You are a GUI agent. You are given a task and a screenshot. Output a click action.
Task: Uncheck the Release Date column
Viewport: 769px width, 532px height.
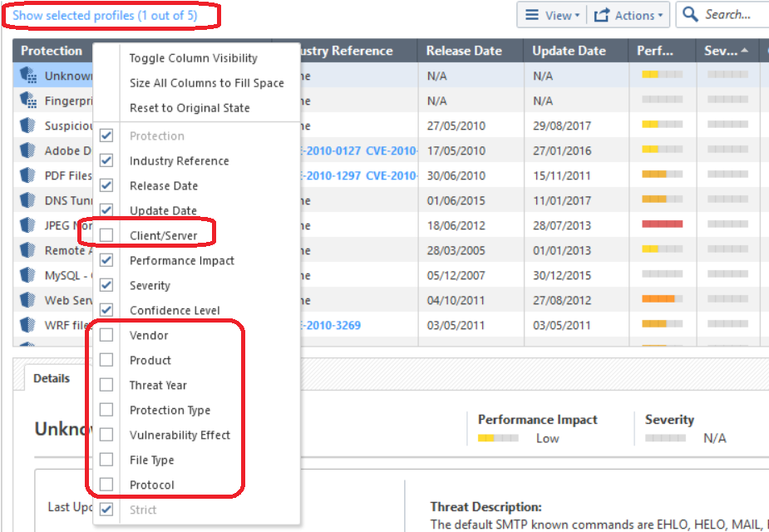tap(106, 185)
